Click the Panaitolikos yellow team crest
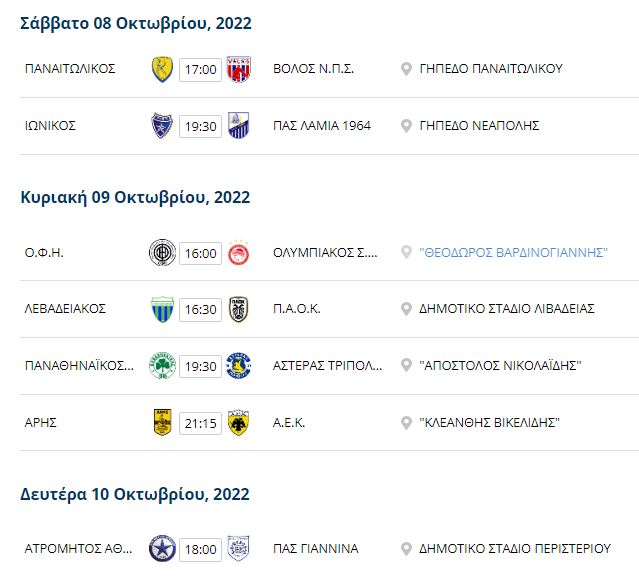Viewport: 639px width, 576px height. click(x=162, y=69)
